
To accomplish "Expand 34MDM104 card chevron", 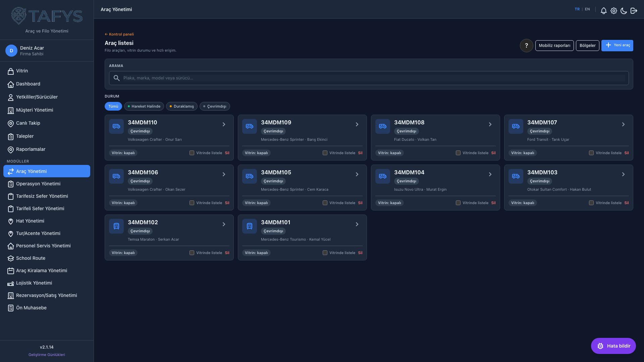I will tap(490, 174).
